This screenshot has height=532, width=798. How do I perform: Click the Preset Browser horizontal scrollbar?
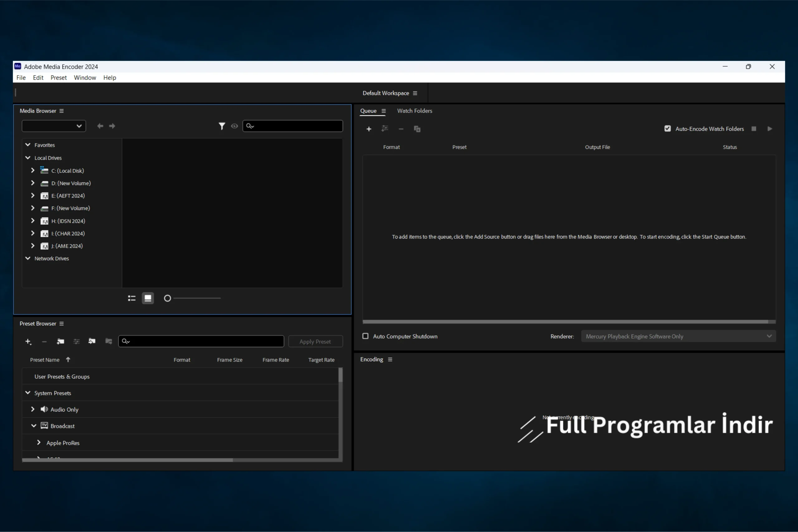click(127, 460)
